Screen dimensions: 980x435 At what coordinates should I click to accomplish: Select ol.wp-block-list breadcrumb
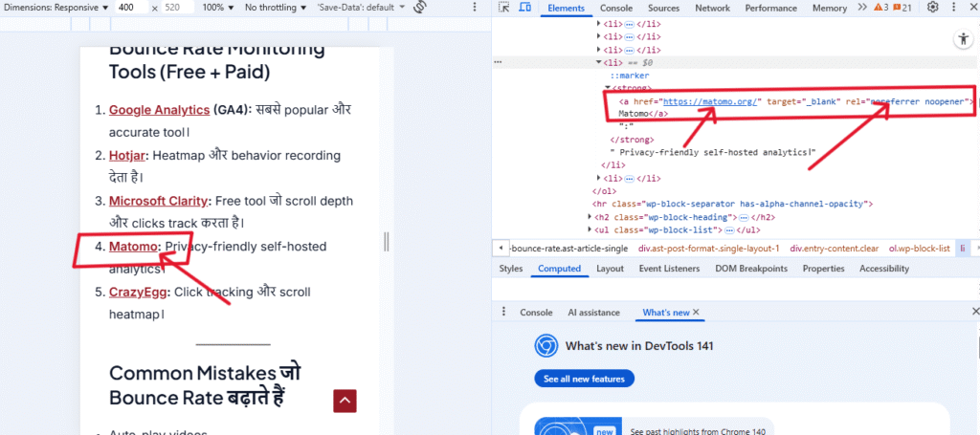[920, 249]
